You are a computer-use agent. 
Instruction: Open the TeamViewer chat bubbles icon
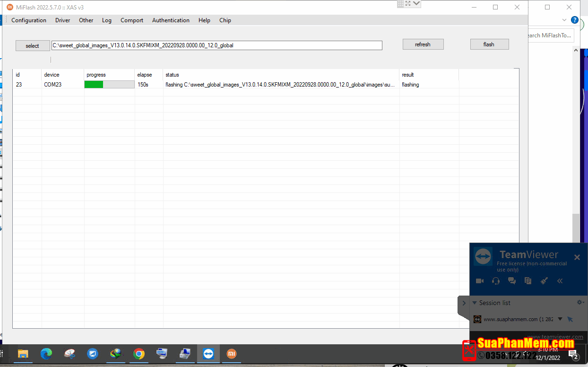point(511,281)
